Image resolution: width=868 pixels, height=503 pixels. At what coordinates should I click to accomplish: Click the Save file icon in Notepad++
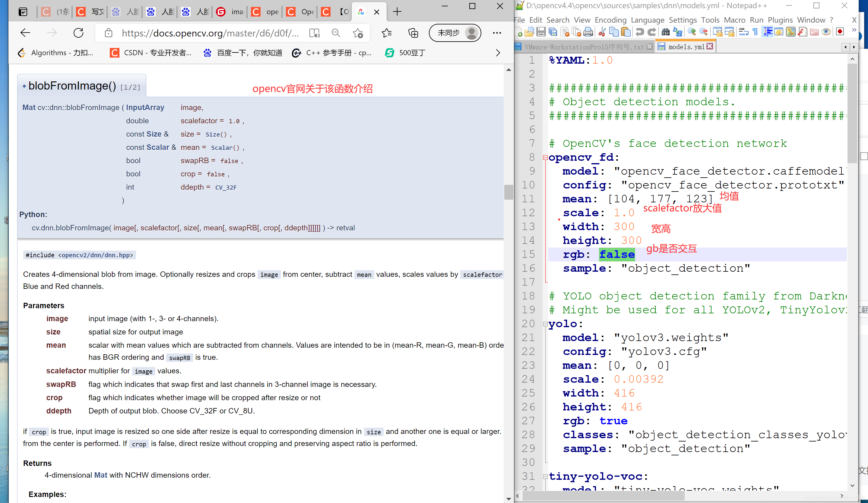click(x=541, y=32)
